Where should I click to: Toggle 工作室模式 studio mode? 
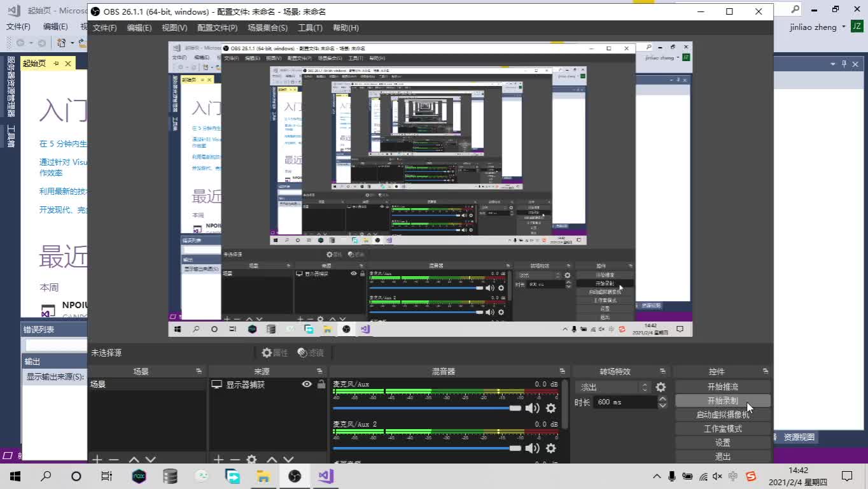[723, 429]
